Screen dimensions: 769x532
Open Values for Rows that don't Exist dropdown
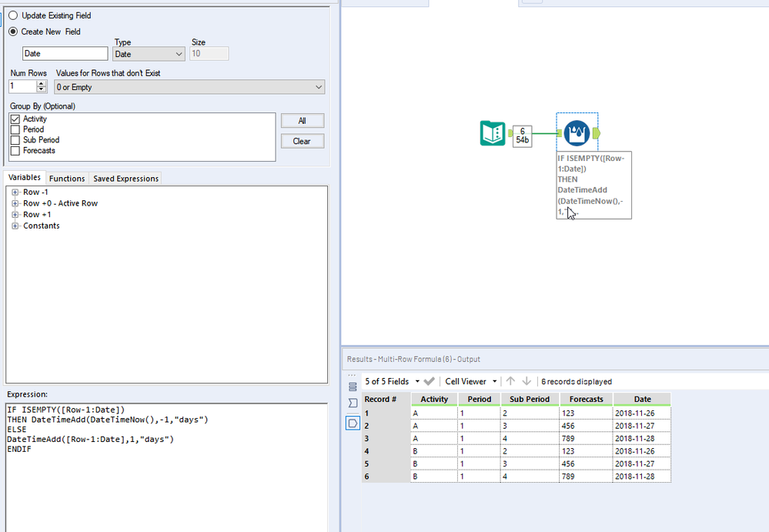click(189, 87)
